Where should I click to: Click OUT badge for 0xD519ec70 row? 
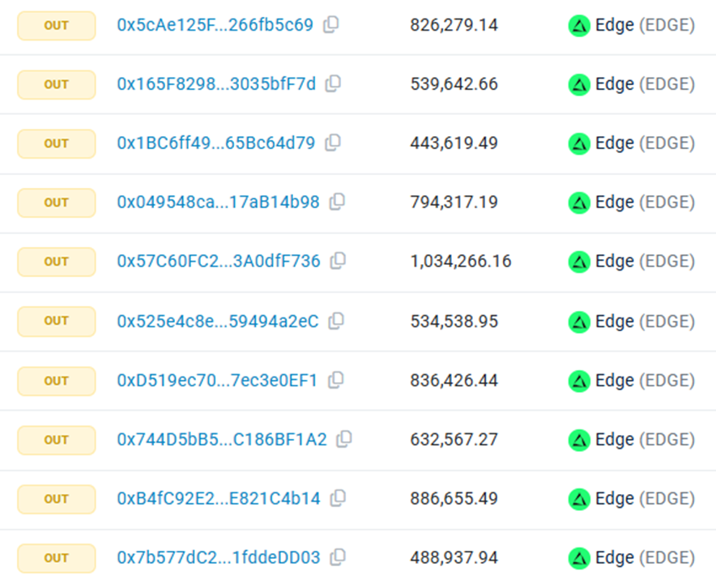57,381
